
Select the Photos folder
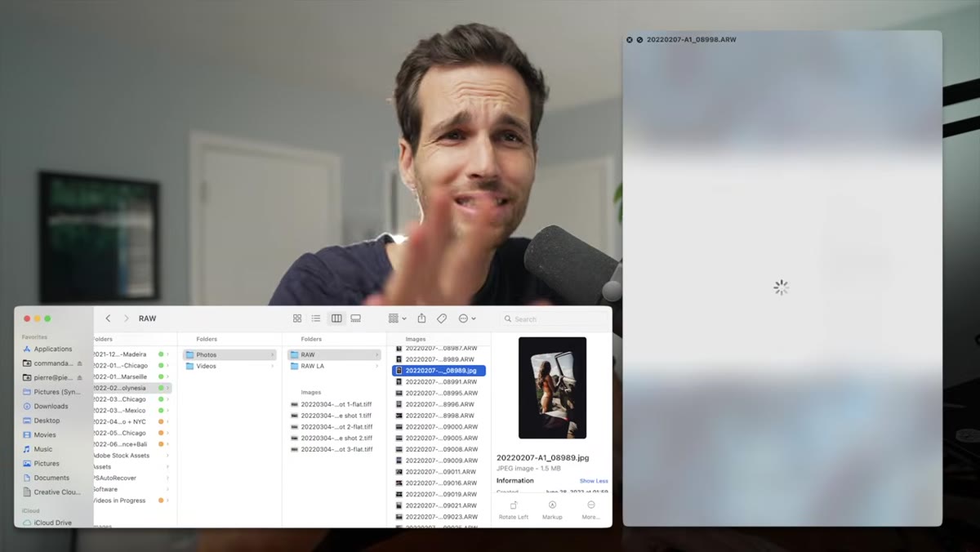tap(229, 354)
